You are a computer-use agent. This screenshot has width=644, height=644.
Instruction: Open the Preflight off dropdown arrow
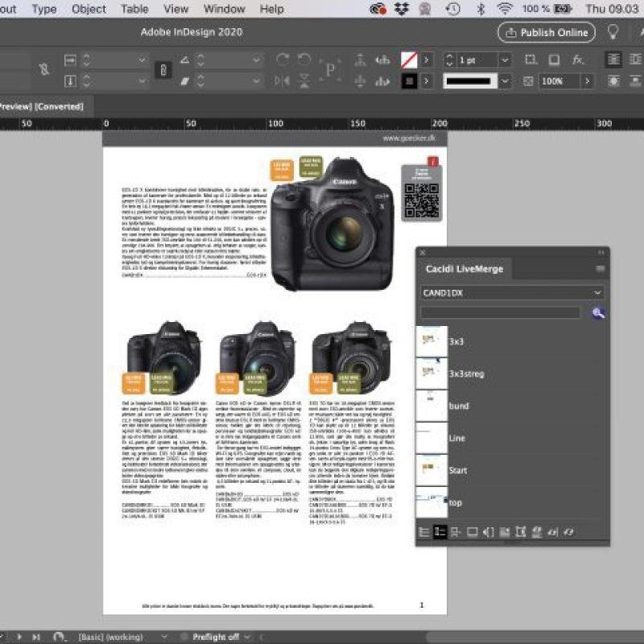(x=247, y=637)
